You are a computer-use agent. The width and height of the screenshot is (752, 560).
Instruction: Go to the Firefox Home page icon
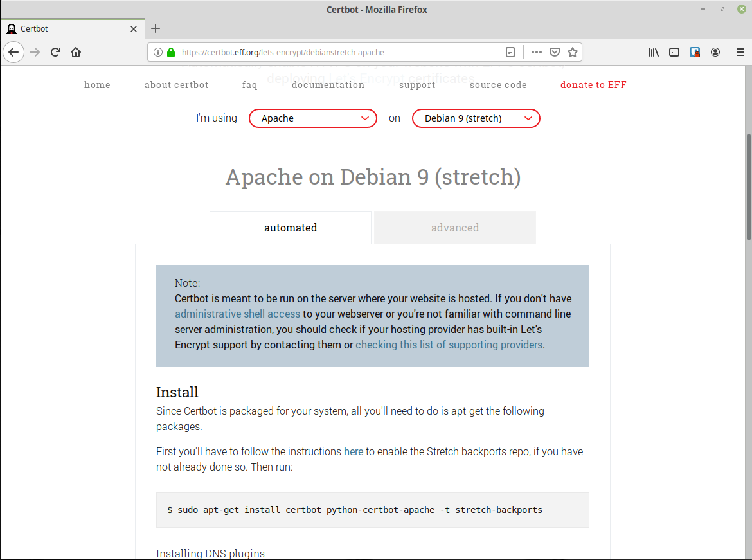(x=76, y=52)
